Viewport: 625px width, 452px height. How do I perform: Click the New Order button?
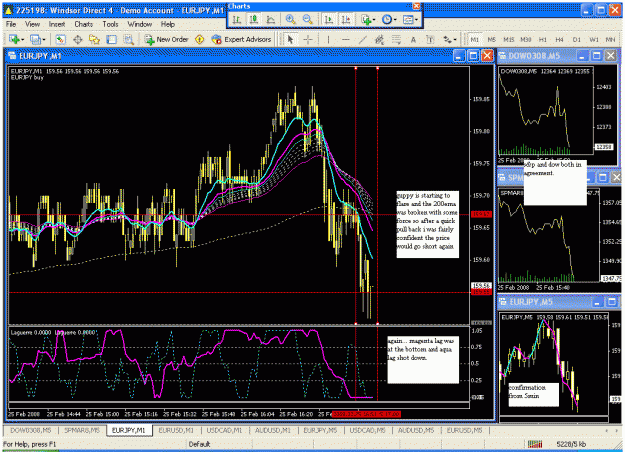pos(166,39)
